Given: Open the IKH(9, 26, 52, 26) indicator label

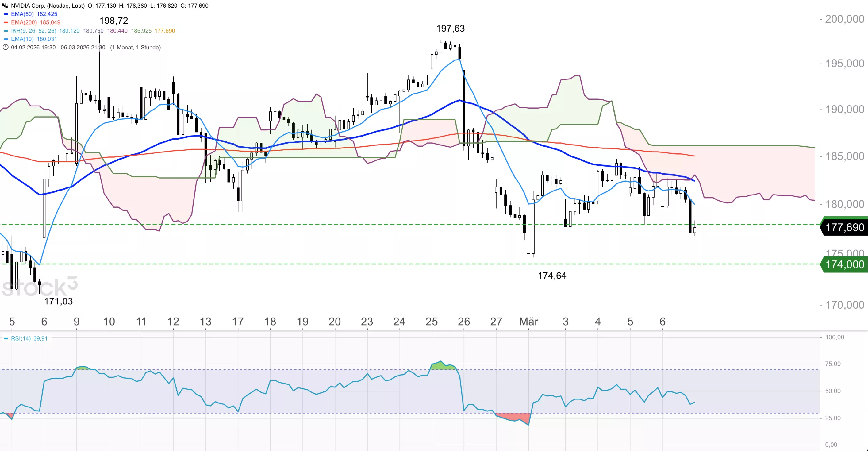Looking at the screenshot, I should pos(33,31).
